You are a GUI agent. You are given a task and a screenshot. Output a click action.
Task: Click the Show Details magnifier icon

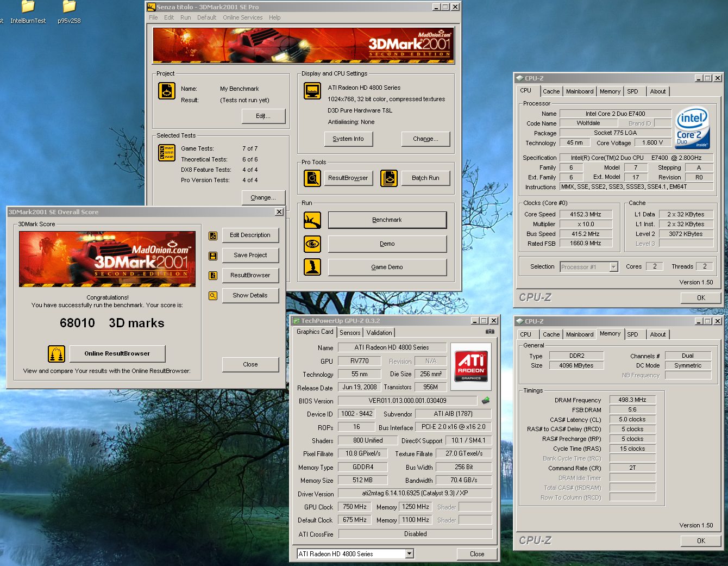[213, 296]
